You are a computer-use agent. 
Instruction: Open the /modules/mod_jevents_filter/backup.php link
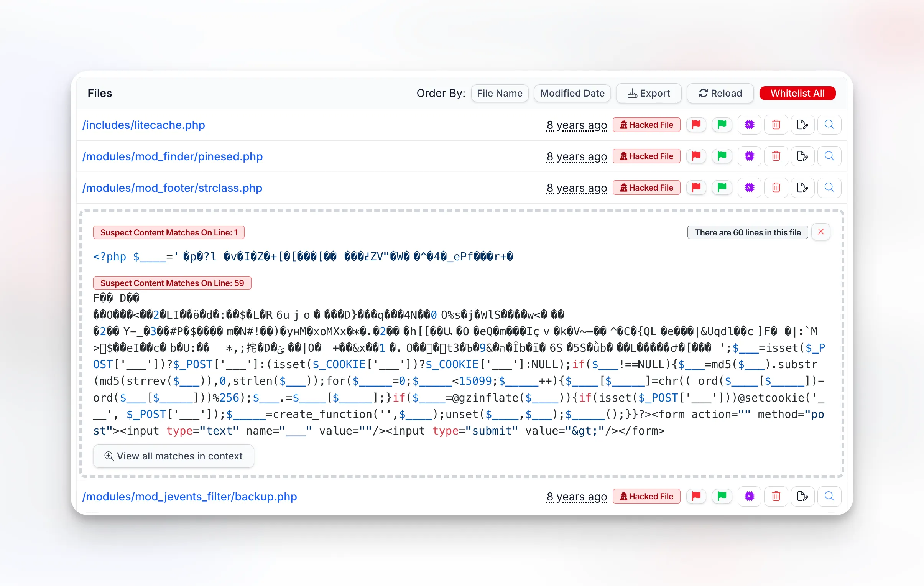point(189,497)
